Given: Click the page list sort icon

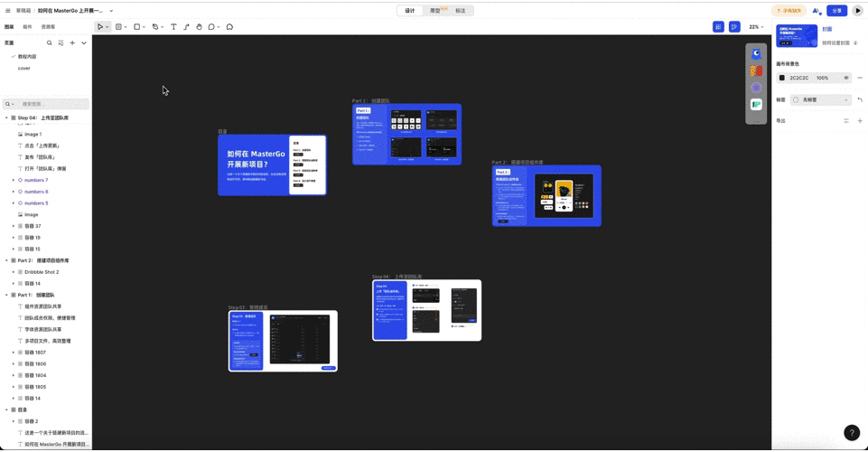Looking at the screenshot, I should click(x=61, y=42).
